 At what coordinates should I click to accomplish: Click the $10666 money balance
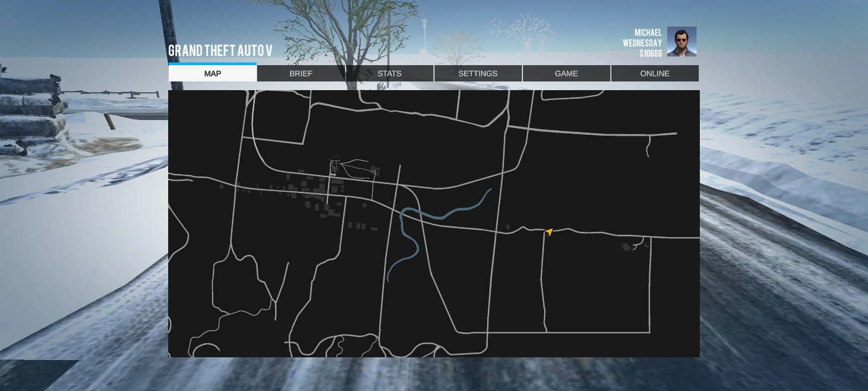pos(650,53)
